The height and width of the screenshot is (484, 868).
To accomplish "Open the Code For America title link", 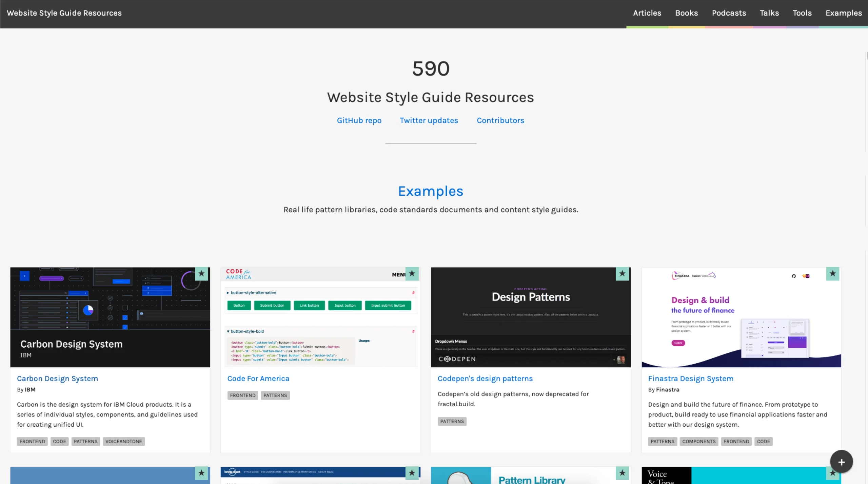I will [258, 379].
